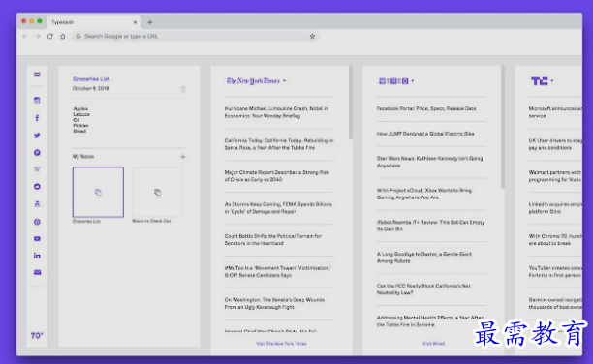The width and height of the screenshot is (593, 364).
Task: Click into the groceries note body text
Action: [81, 120]
